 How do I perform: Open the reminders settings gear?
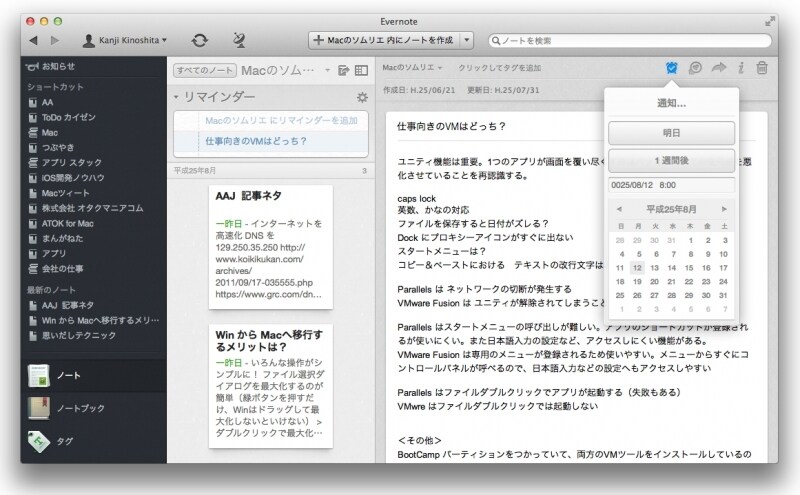(x=362, y=97)
